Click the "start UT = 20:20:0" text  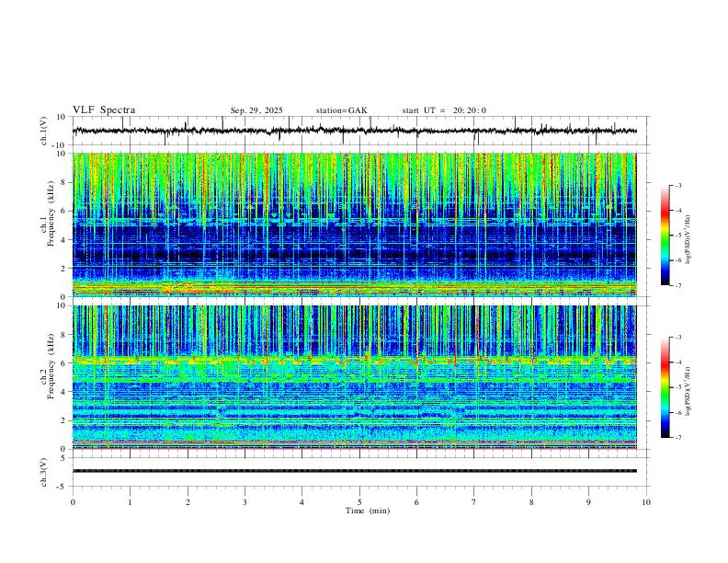tap(444, 110)
